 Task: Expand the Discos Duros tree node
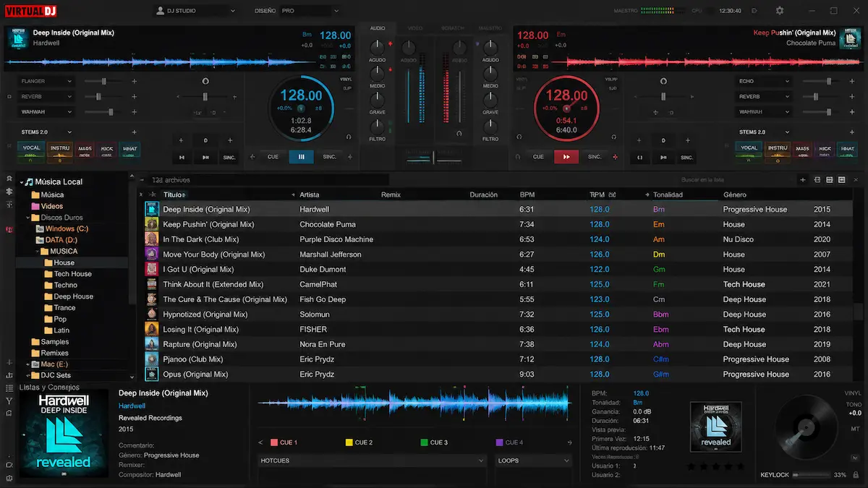click(27, 218)
